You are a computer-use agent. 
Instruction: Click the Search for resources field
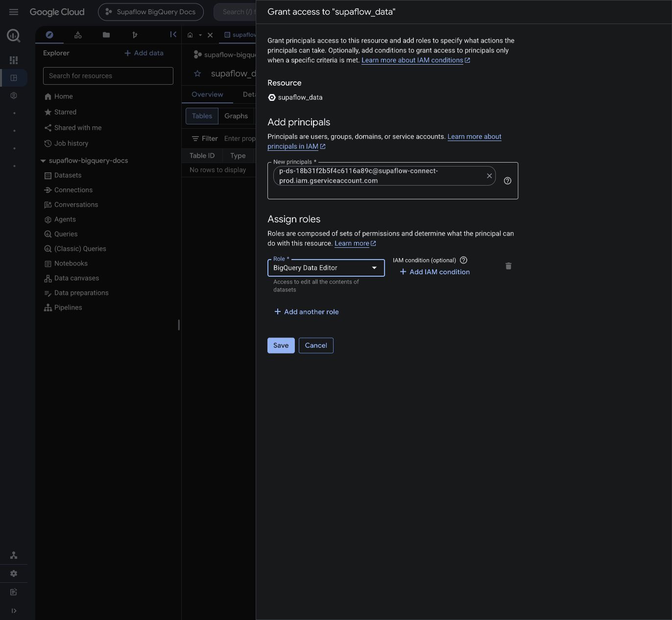pyautogui.click(x=108, y=76)
